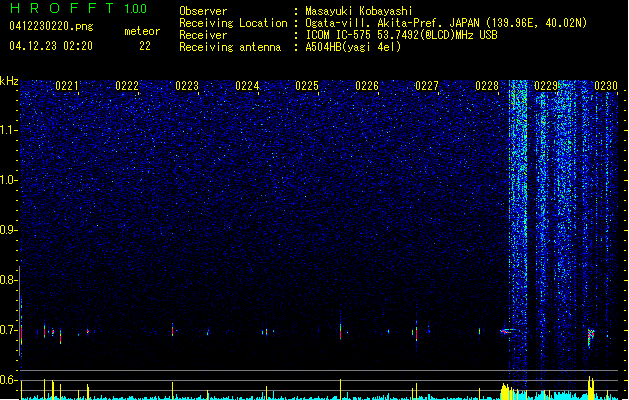Click the version number 1.00
629x400 pixels.
click(x=136, y=9)
